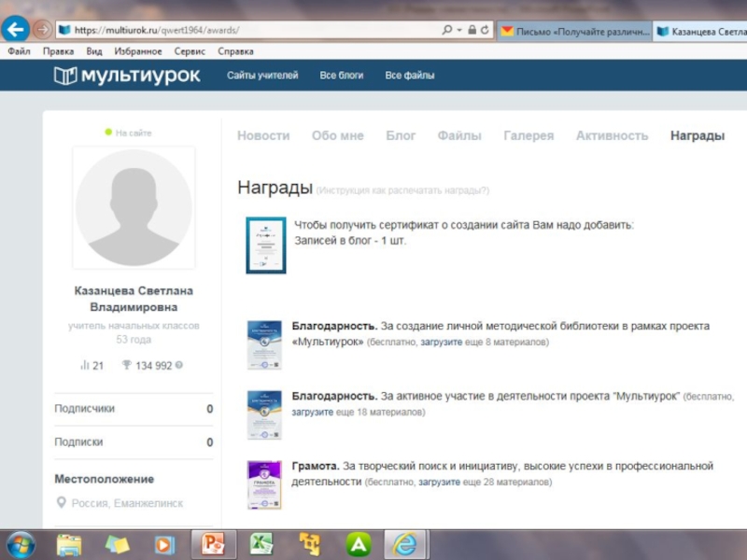Open the Справка menu

coord(235,51)
